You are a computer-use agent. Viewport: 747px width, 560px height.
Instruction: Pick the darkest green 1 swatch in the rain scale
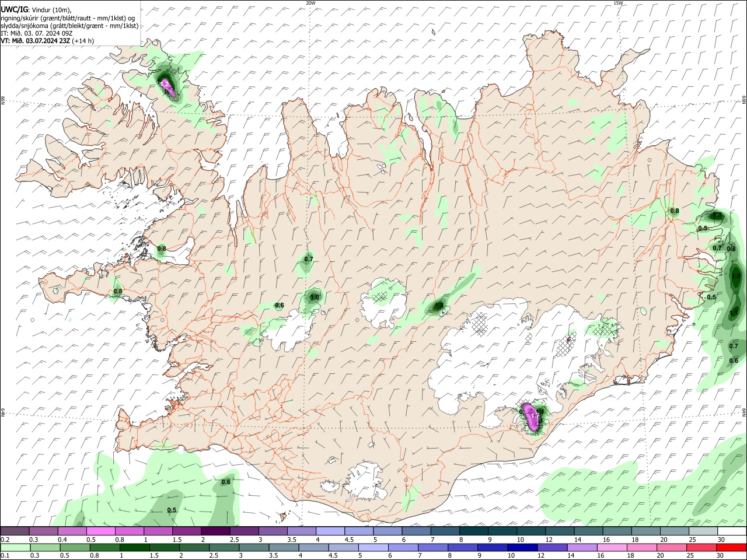[135, 547]
